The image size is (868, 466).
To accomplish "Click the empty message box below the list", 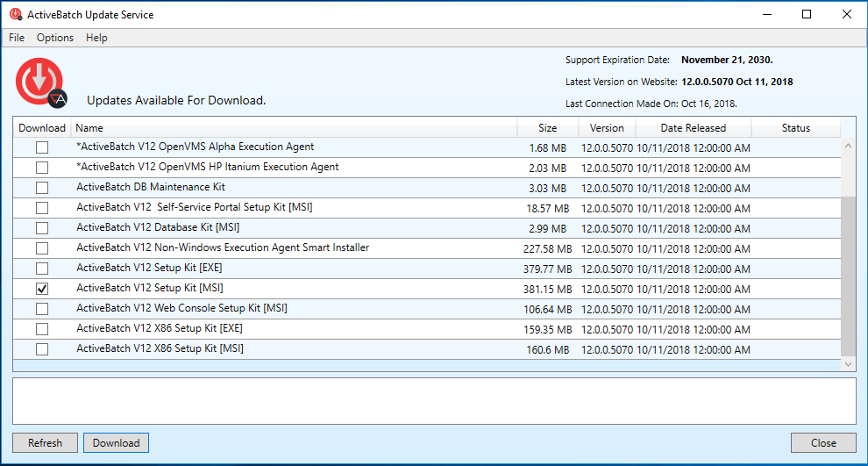I will pyautogui.click(x=435, y=401).
